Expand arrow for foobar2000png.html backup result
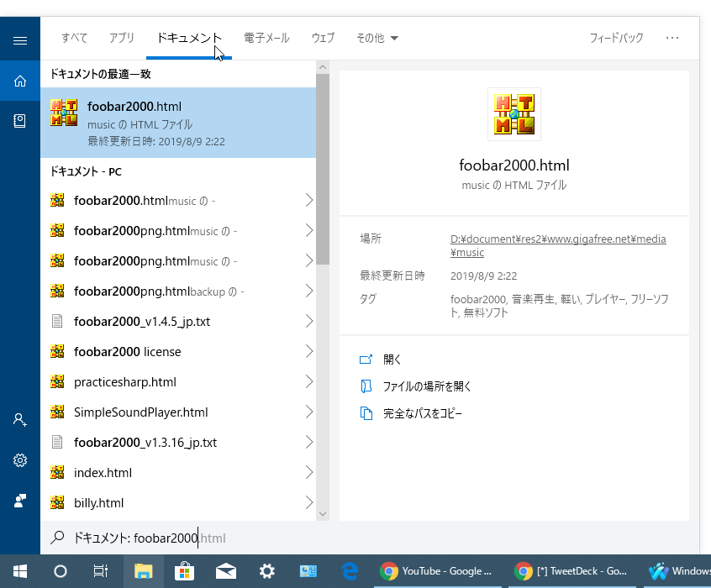Image resolution: width=711 pixels, height=588 pixels. pos(308,291)
